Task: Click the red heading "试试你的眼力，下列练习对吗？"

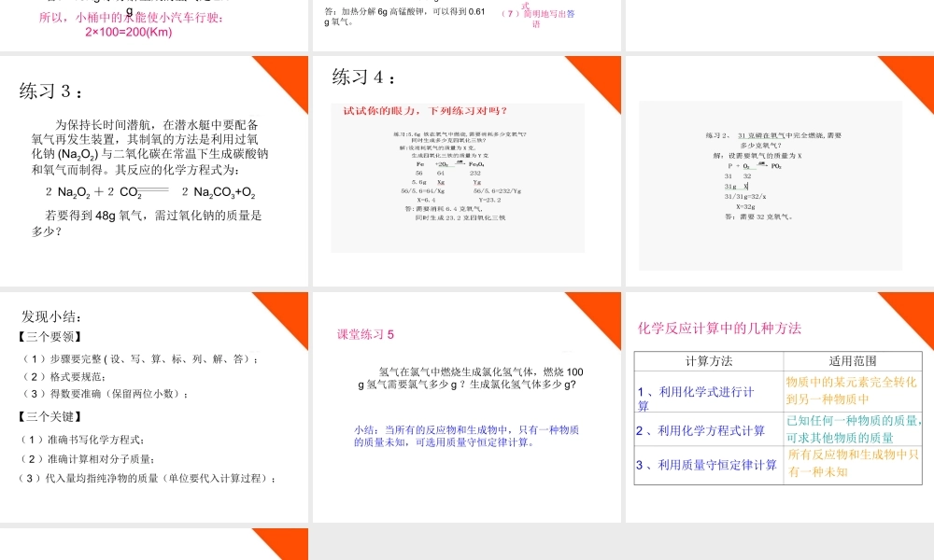Action: coord(425,111)
